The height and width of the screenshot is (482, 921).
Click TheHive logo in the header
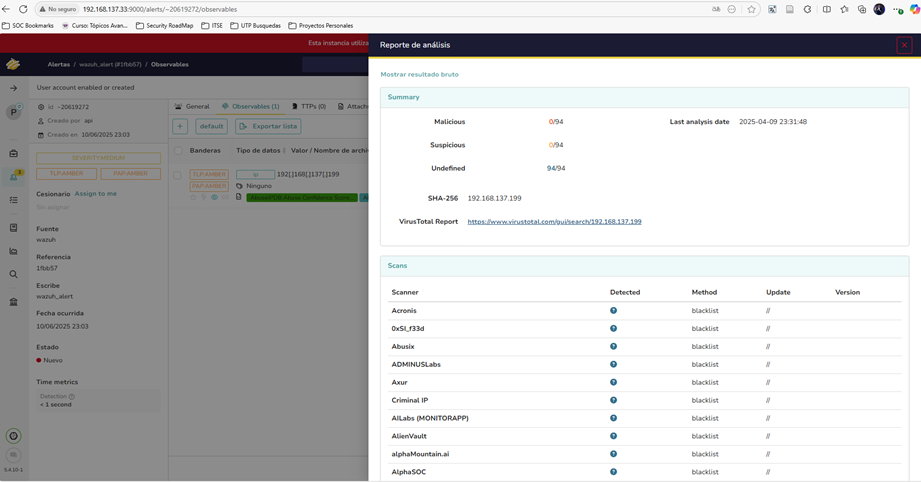pyautogui.click(x=13, y=65)
